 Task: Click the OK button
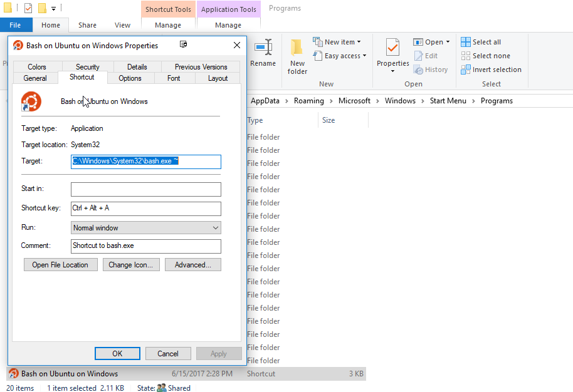point(117,353)
